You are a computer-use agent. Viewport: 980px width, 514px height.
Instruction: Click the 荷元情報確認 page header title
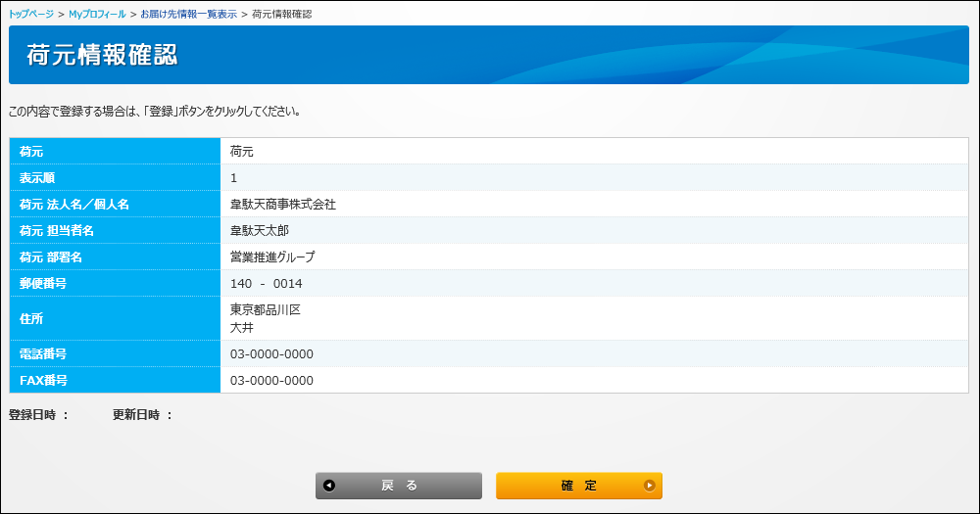point(102,55)
